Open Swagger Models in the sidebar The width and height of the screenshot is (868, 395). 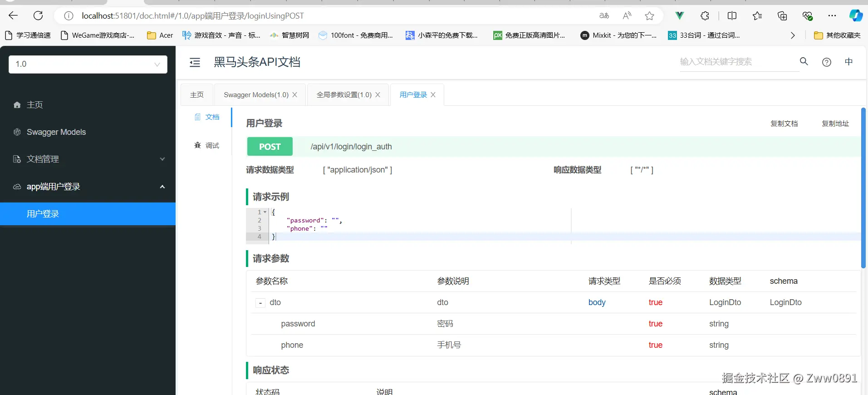click(88, 132)
